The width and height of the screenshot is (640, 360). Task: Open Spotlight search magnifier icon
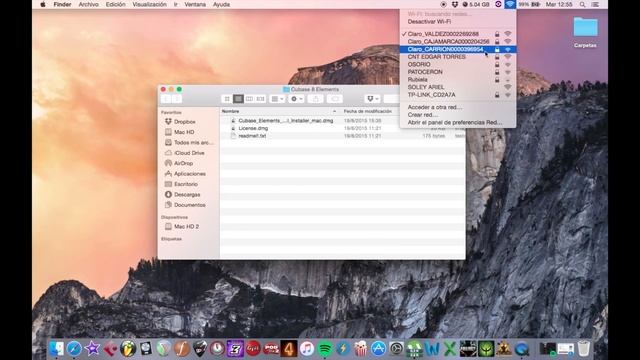(x=582, y=4)
